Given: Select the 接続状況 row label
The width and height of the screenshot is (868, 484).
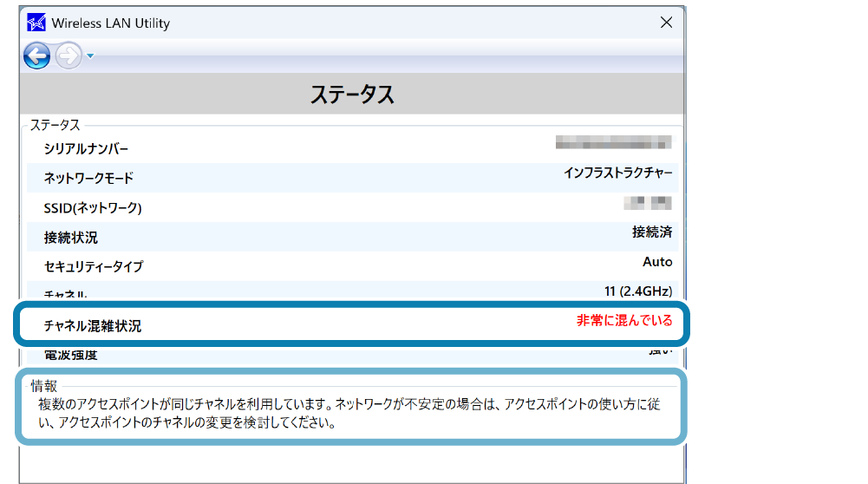Looking at the screenshot, I should pyautogui.click(x=71, y=238).
